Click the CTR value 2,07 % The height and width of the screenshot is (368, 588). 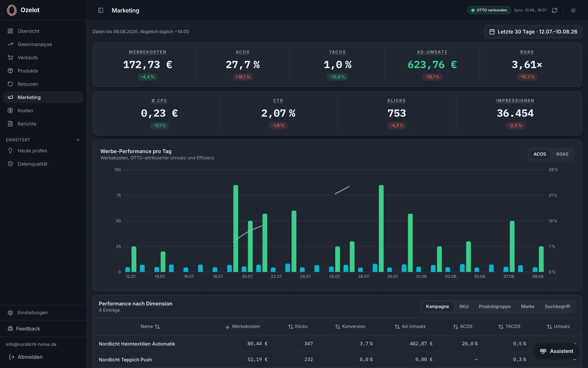(x=278, y=113)
